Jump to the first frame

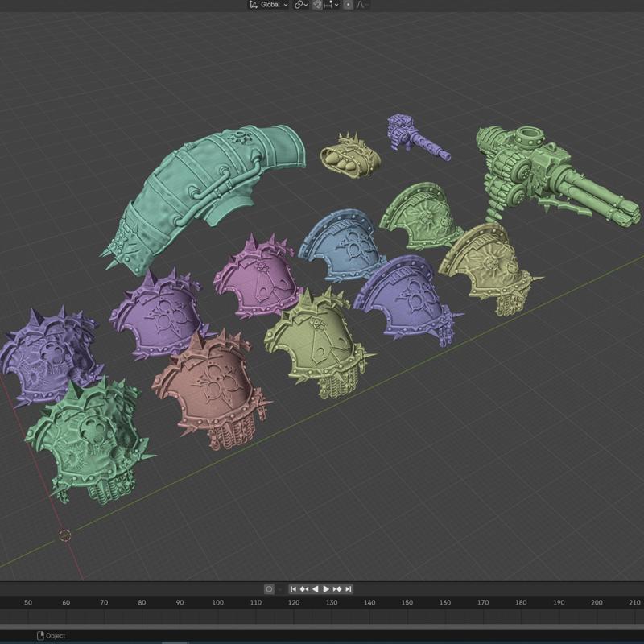pos(294,589)
